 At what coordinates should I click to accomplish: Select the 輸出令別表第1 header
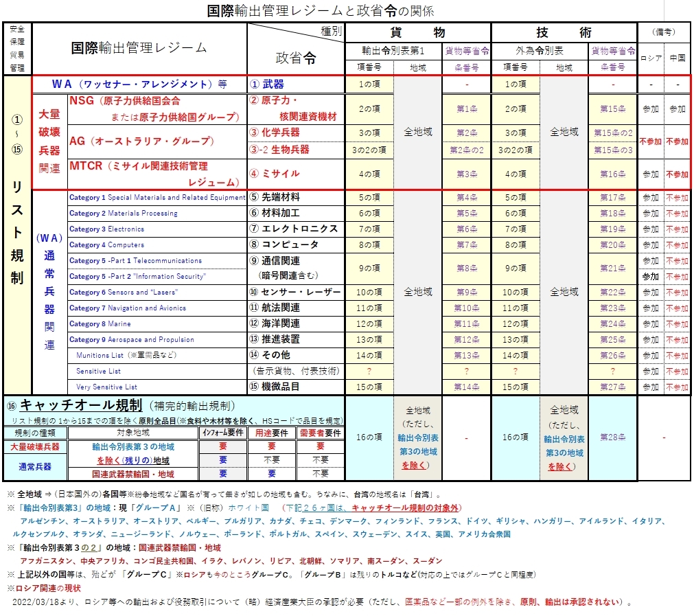coord(393,51)
